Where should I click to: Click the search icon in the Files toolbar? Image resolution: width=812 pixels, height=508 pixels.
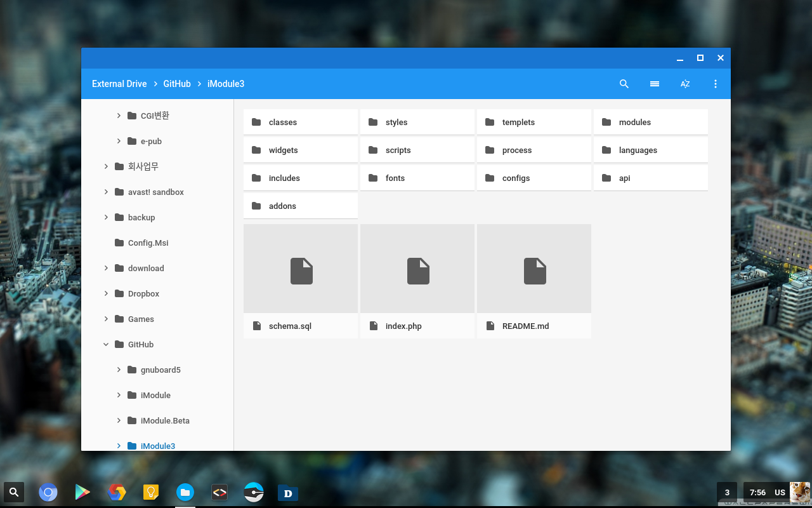(624, 84)
